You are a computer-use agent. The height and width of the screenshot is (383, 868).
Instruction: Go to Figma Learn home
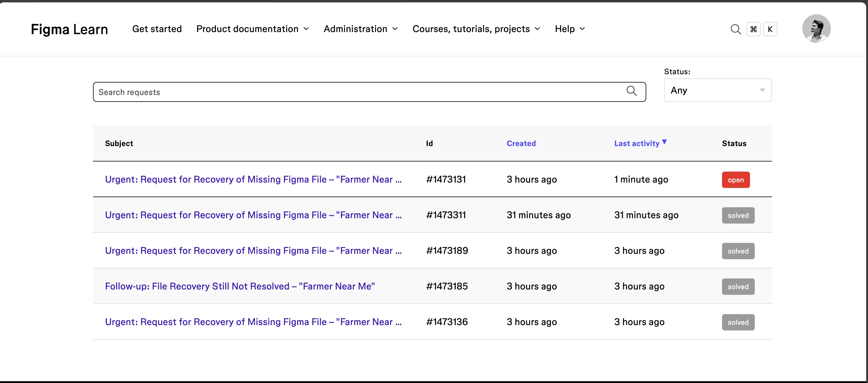tap(70, 29)
